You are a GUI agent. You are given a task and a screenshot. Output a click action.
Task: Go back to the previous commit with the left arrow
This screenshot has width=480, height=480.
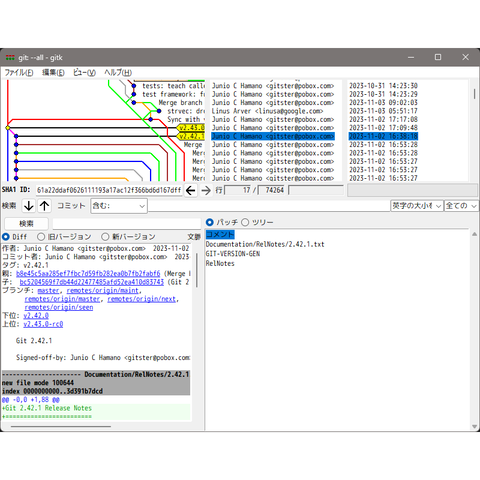pyautogui.click(x=191, y=190)
